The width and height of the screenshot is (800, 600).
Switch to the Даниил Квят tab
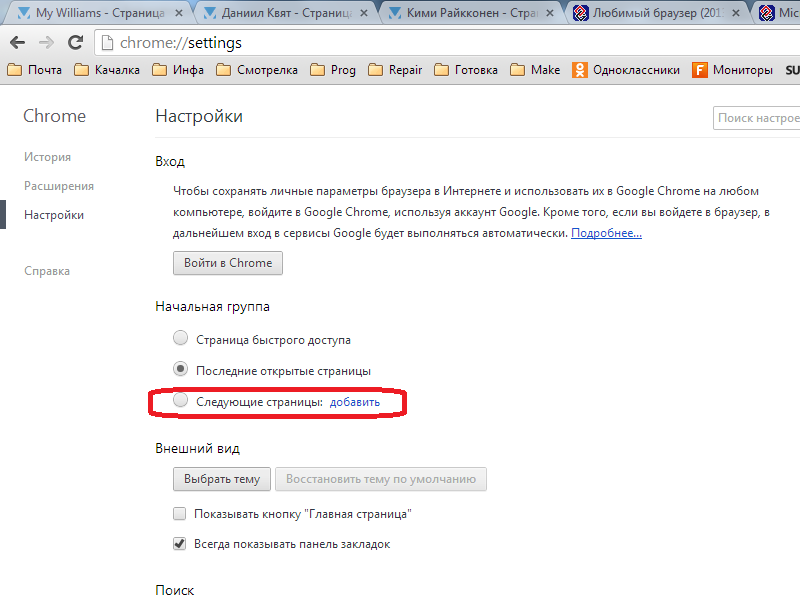coord(283,13)
